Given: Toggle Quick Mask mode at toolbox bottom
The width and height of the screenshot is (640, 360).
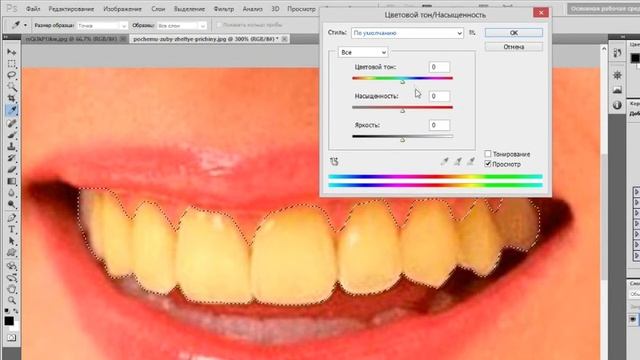Looking at the screenshot, I should tap(11, 338).
